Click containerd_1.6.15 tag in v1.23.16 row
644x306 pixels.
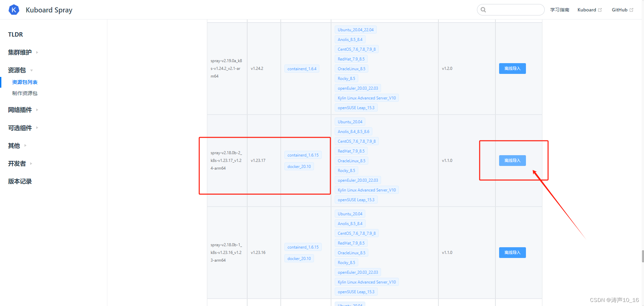(303, 247)
